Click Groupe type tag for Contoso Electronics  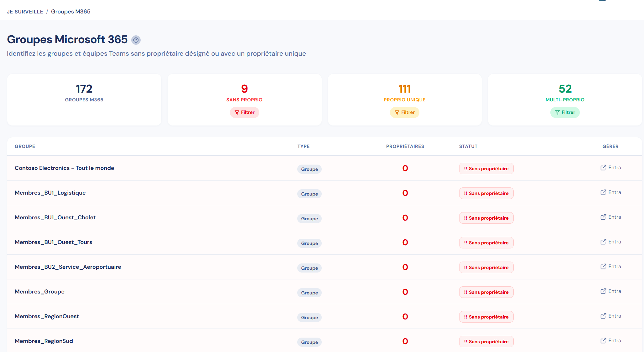coord(309,169)
